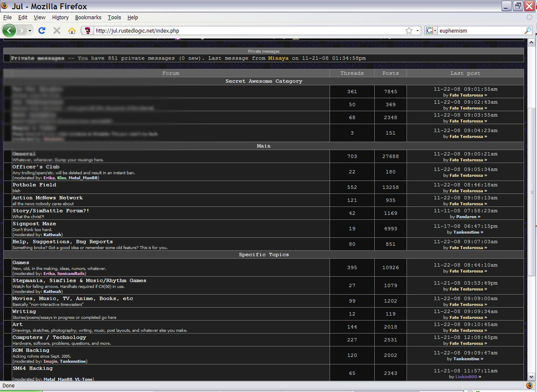Viewport: 537px width, 392px height.
Task: Click the Home toolbar icon
Action: click(72, 31)
